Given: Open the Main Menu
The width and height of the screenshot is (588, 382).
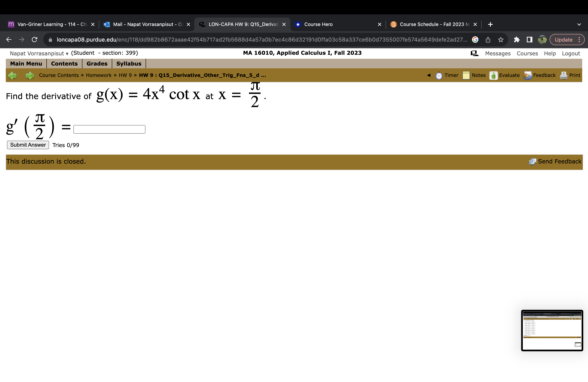Looking at the screenshot, I should pyautogui.click(x=26, y=63).
